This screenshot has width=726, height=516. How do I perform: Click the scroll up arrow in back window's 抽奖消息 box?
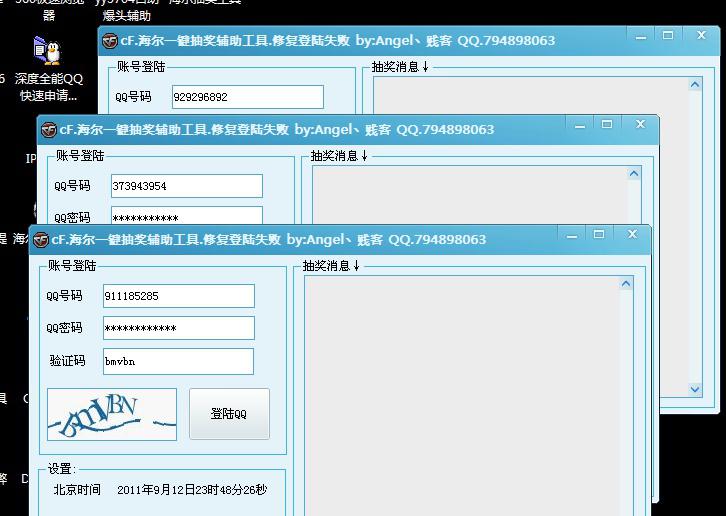coord(695,84)
